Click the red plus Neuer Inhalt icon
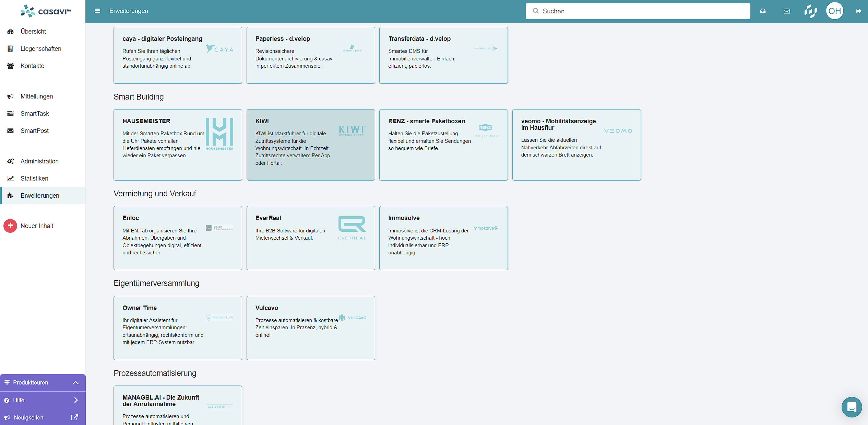Image resolution: width=868 pixels, height=425 pixels. [x=10, y=226]
